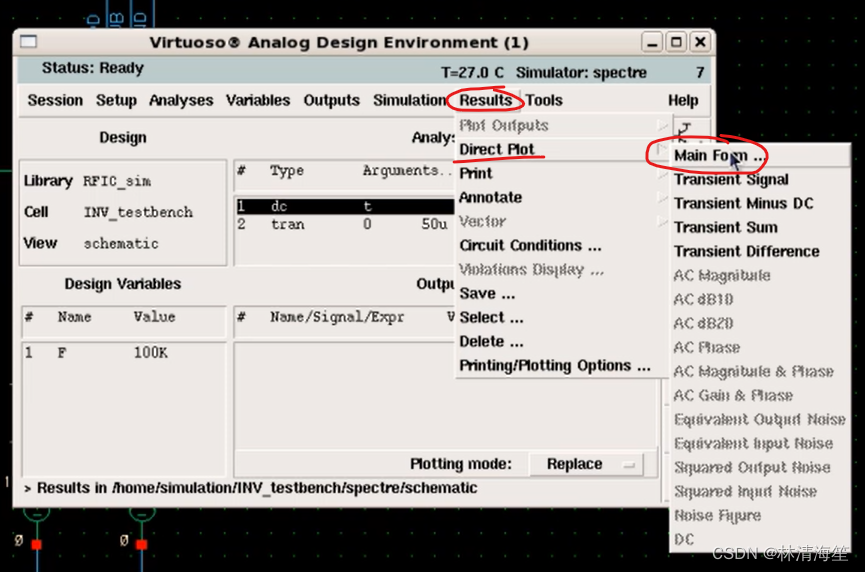
Task: Open the Simulation menu
Action: [x=409, y=100]
